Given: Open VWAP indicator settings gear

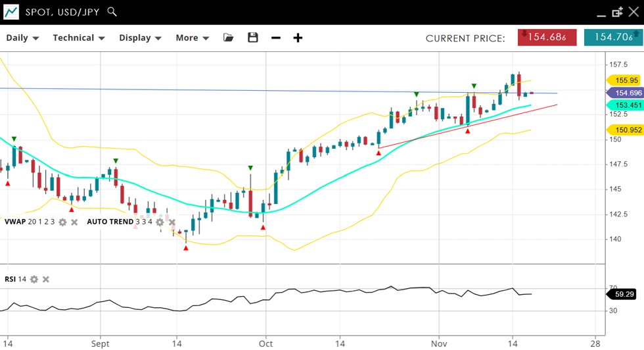Looking at the screenshot, I should point(62,222).
